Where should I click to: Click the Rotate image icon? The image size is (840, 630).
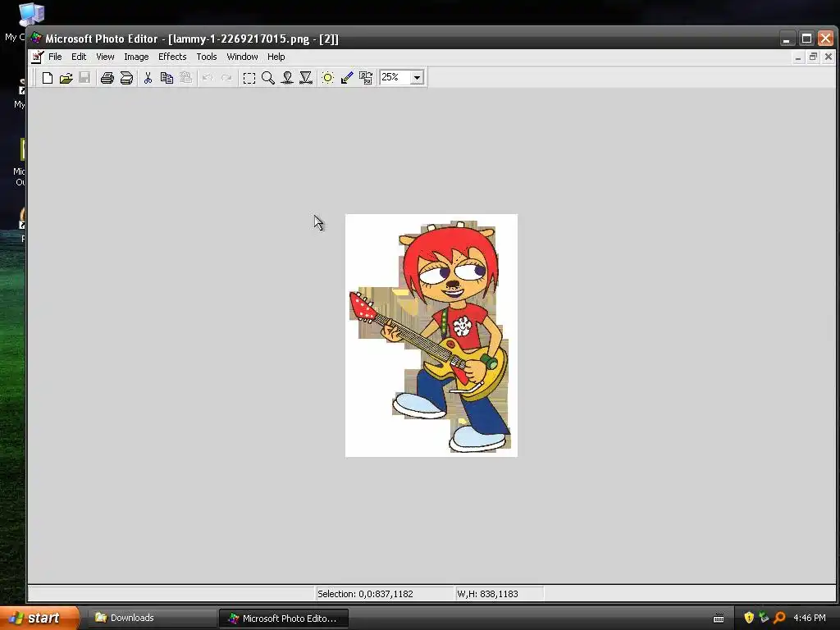[x=366, y=78]
